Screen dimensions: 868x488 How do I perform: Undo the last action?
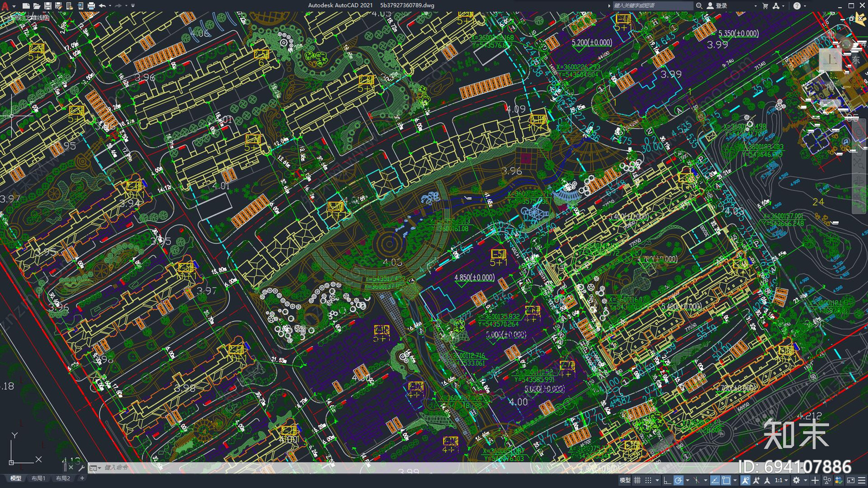[x=102, y=6]
